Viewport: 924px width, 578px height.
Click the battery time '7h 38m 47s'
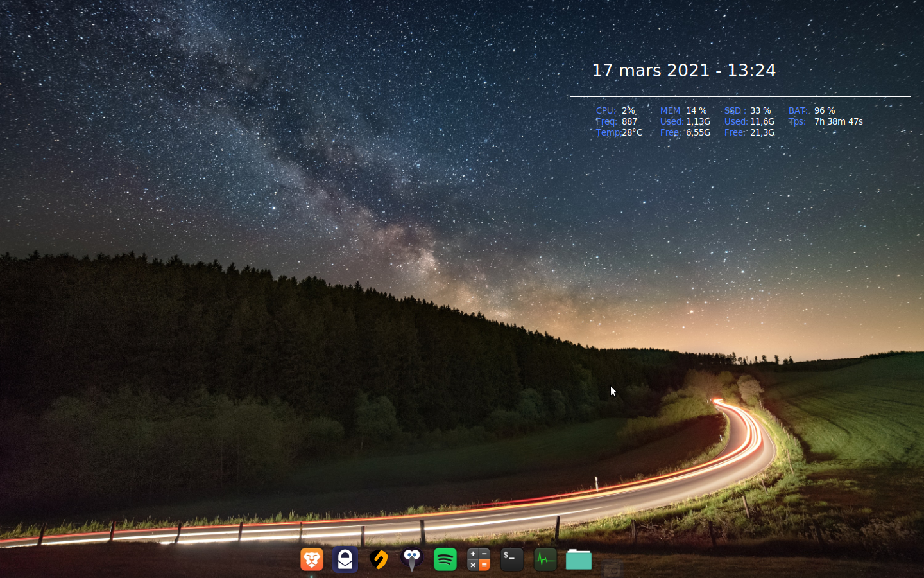tap(839, 121)
